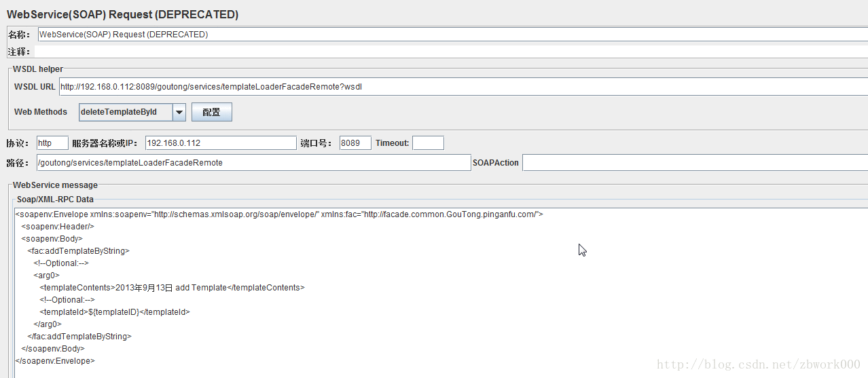Click the Soap/XML-RPC Data label

(x=55, y=200)
